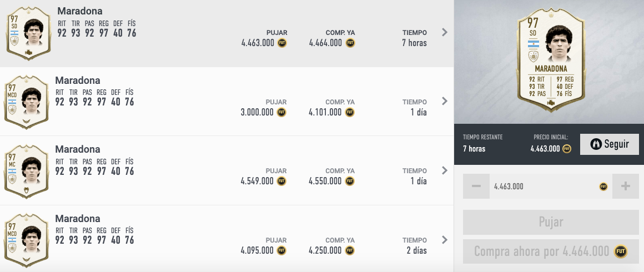Click the FUT coin beside Compra ahora
The image size is (644, 272).
(x=621, y=251)
